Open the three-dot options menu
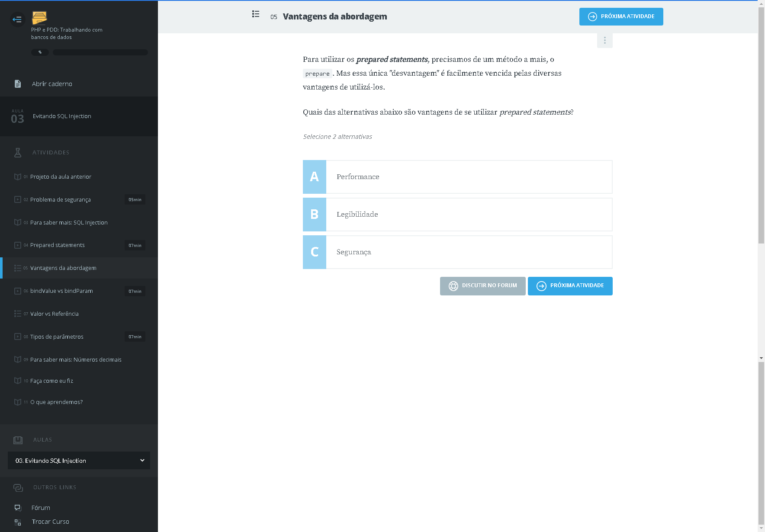The height and width of the screenshot is (532, 765). [604, 40]
